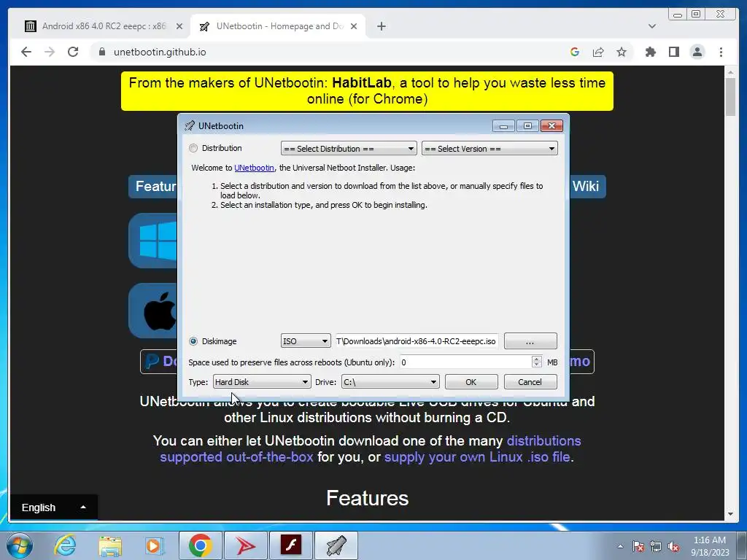Open the Chrome profile avatar
This screenshot has width=747, height=560.
[697, 52]
